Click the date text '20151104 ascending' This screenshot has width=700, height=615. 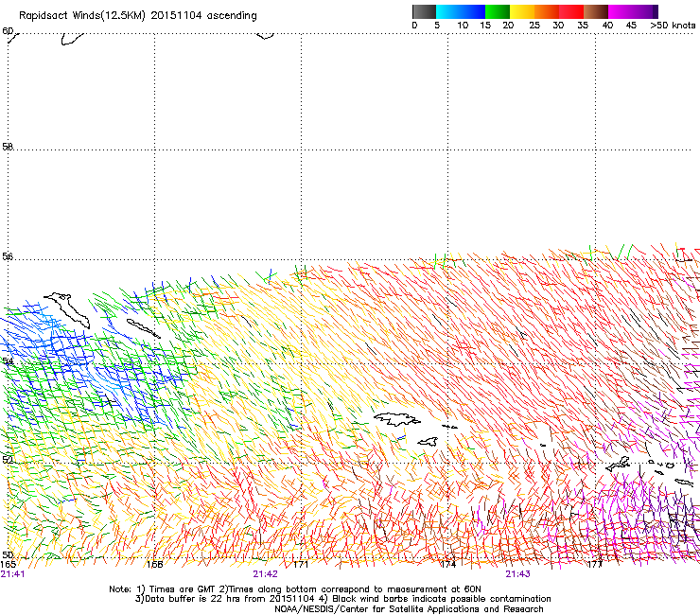(x=204, y=16)
